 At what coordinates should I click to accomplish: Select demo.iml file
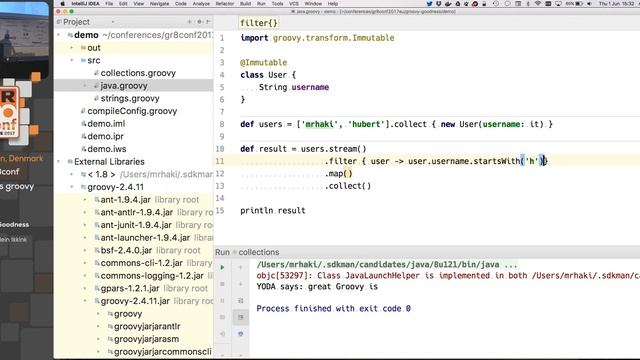106,124
